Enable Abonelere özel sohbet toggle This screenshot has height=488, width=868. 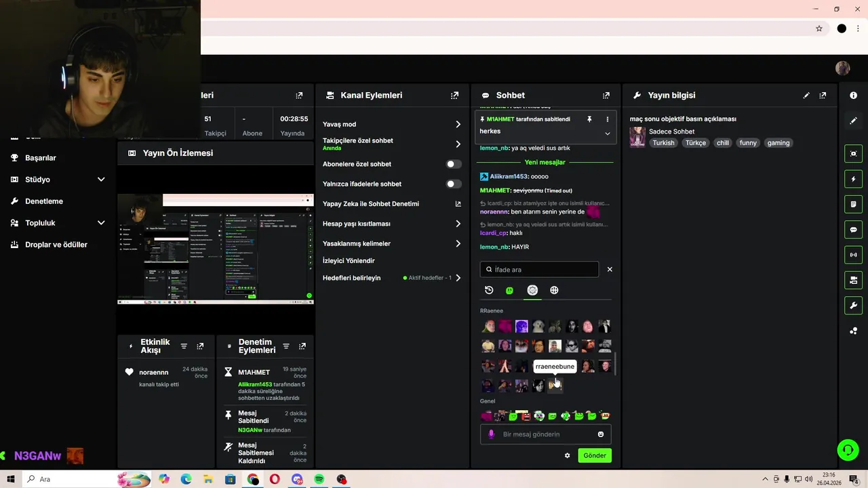pos(454,164)
